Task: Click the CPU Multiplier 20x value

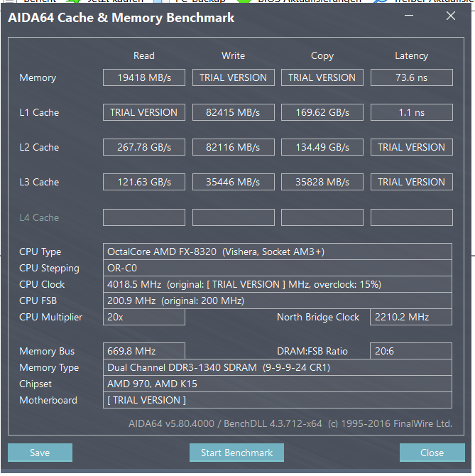Action: [x=144, y=317]
